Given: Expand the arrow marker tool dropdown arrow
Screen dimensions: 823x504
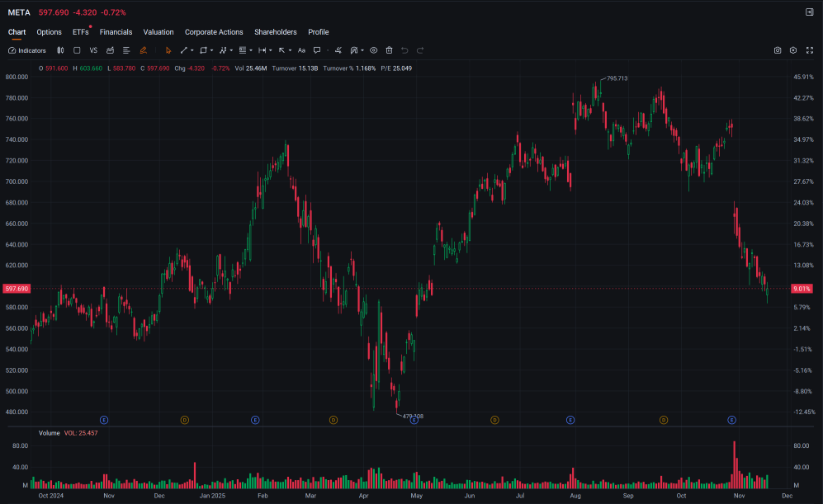Looking at the screenshot, I should coord(291,50).
